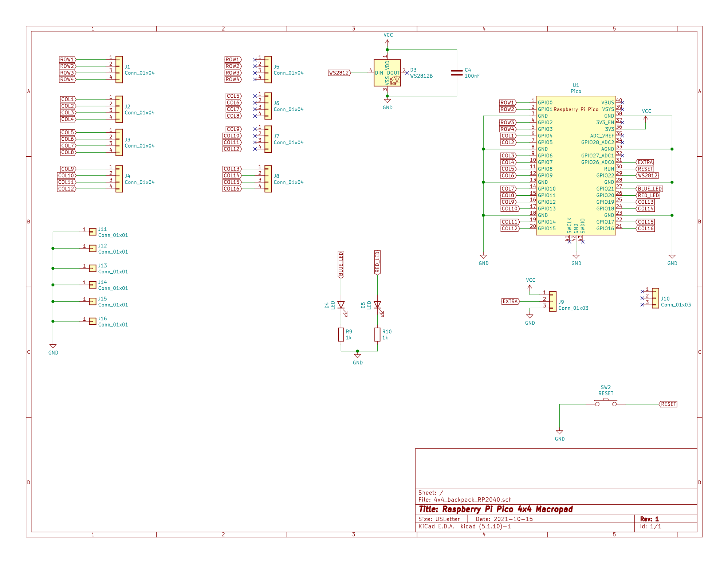This screenshot has width=728, height=563.
Task: Click the SWCLK pin no-connect marker
Action: click(569, 242)
